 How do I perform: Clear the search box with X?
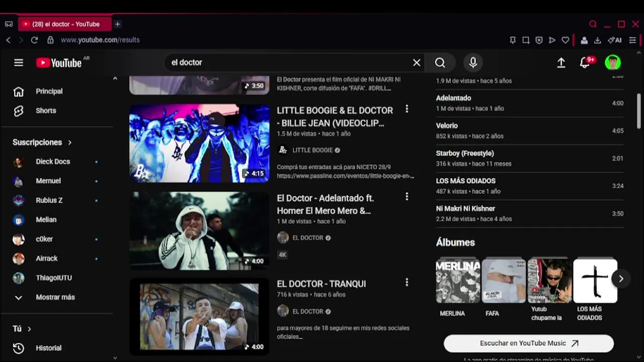click(x=417, y=63)
